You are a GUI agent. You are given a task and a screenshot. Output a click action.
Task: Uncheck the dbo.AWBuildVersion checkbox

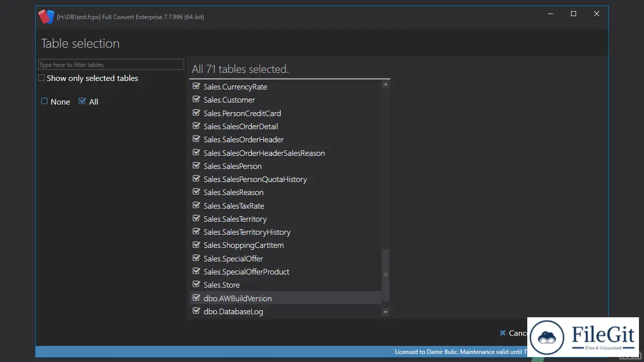click(196, 298)
